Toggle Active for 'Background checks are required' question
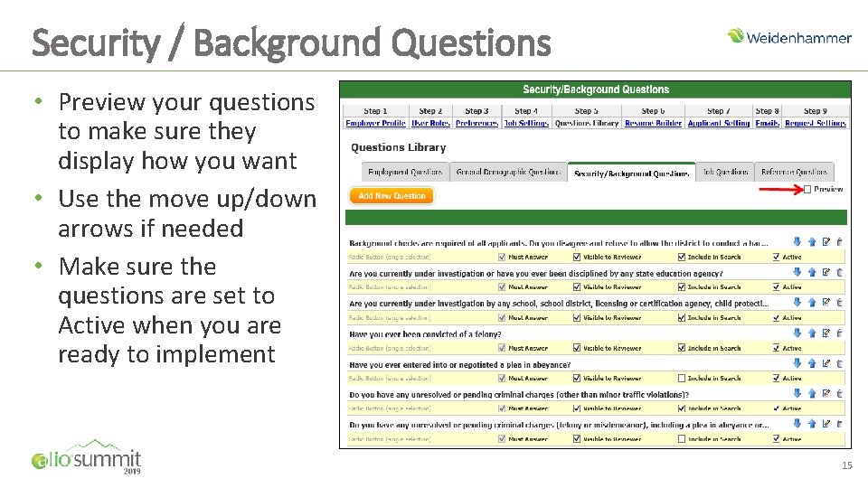The image size is (868, 488). [x=776, y=257]
